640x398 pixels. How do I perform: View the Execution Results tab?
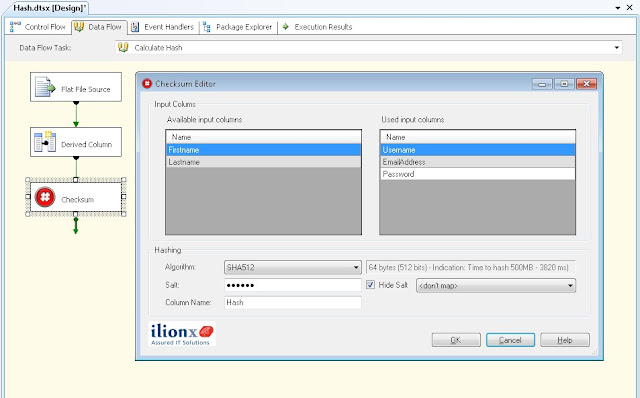pyautogui.click(x=317, y=27)
